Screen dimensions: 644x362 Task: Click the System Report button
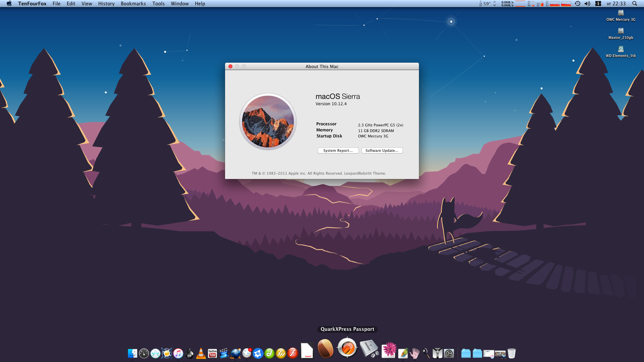338,150
